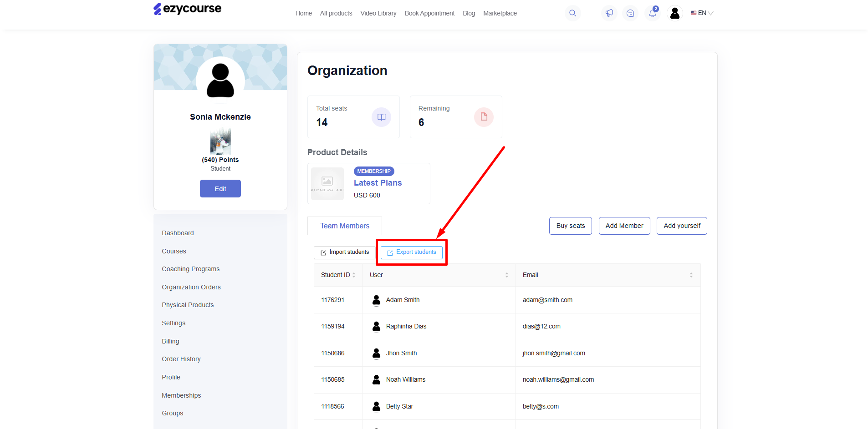
Task: Select the Team Members tab
Action: (345, 226)
